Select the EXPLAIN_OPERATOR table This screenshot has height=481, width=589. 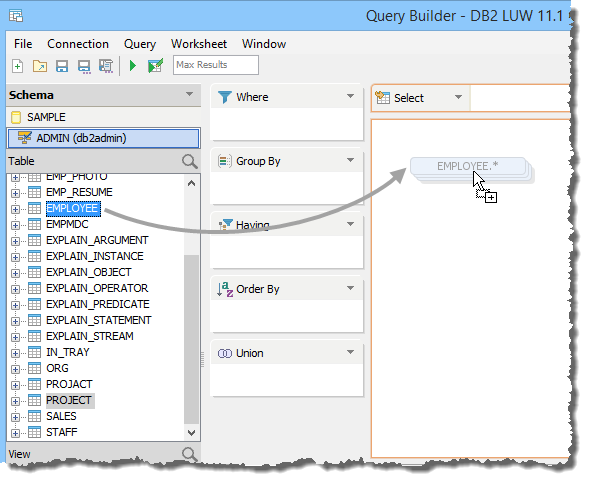click(97, 288)
